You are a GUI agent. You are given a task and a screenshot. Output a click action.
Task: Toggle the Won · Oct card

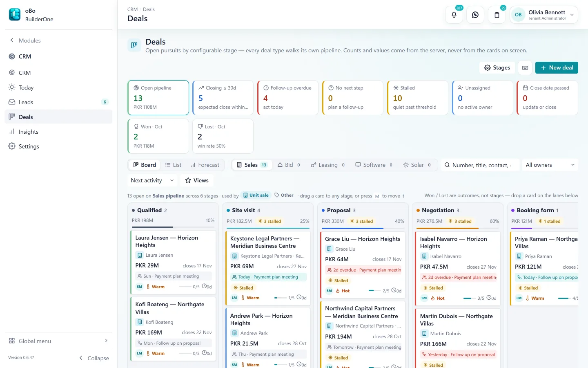[158, 136]
